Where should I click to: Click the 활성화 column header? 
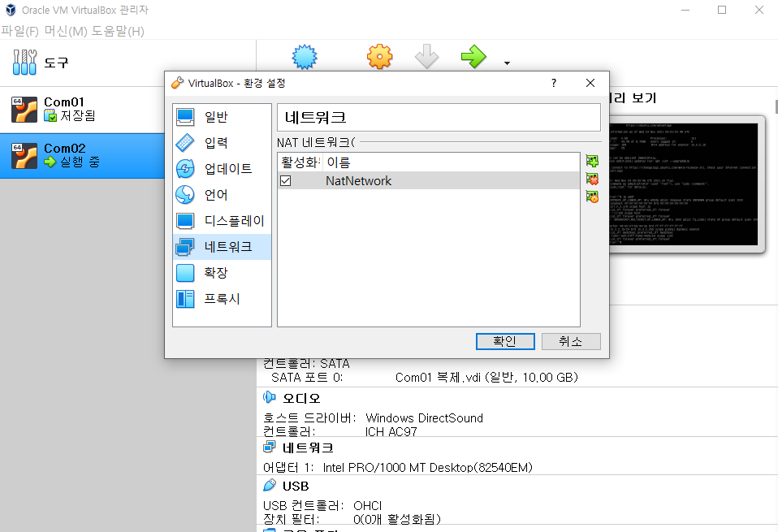point(300,162)
